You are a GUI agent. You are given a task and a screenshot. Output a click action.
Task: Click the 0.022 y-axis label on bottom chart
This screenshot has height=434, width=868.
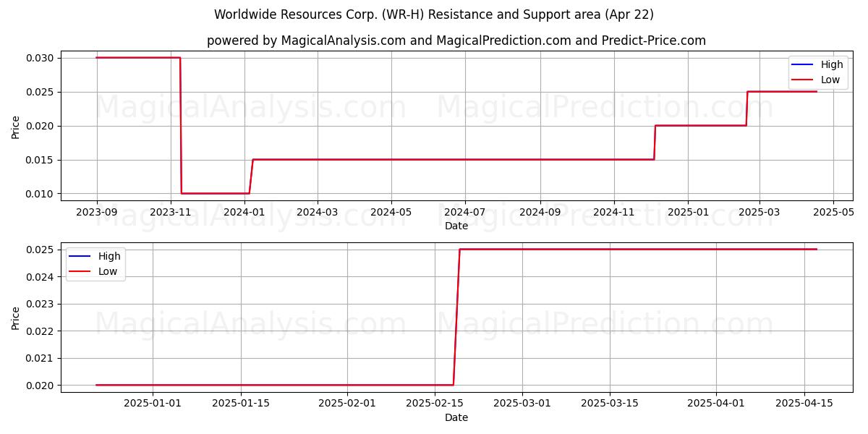tap(41, 331)
